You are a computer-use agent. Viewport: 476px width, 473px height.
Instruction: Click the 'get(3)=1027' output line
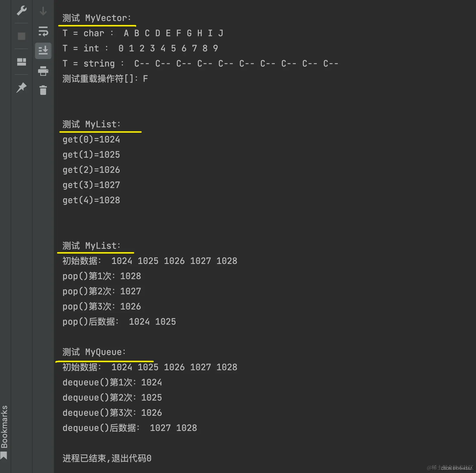pyautogui.click(x=91, y=185)
